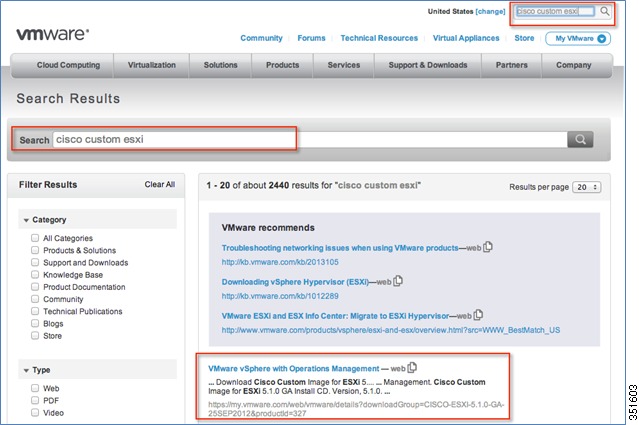Screen dimensions: 639x425
Task: Tick the PDF type checkbox
Action: (x=35, y=401)
